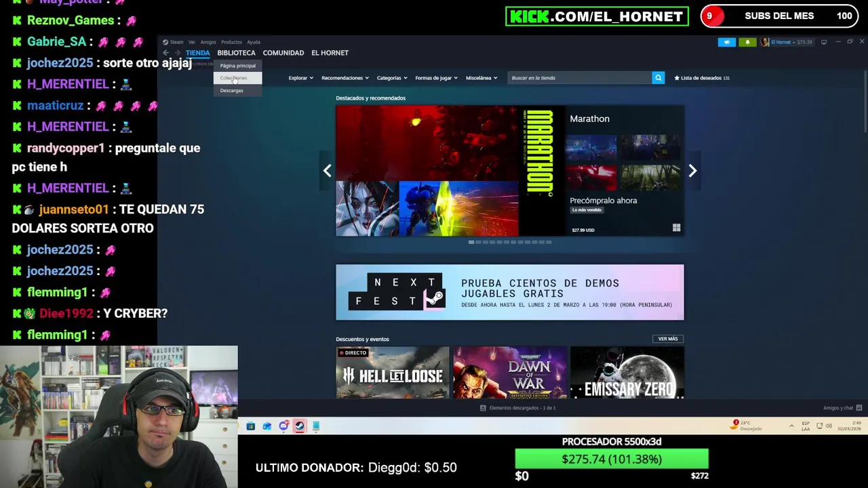Screen dimensions: 868x488
Task: Open the Emissary Zero card
Action: tap(627, 373)
